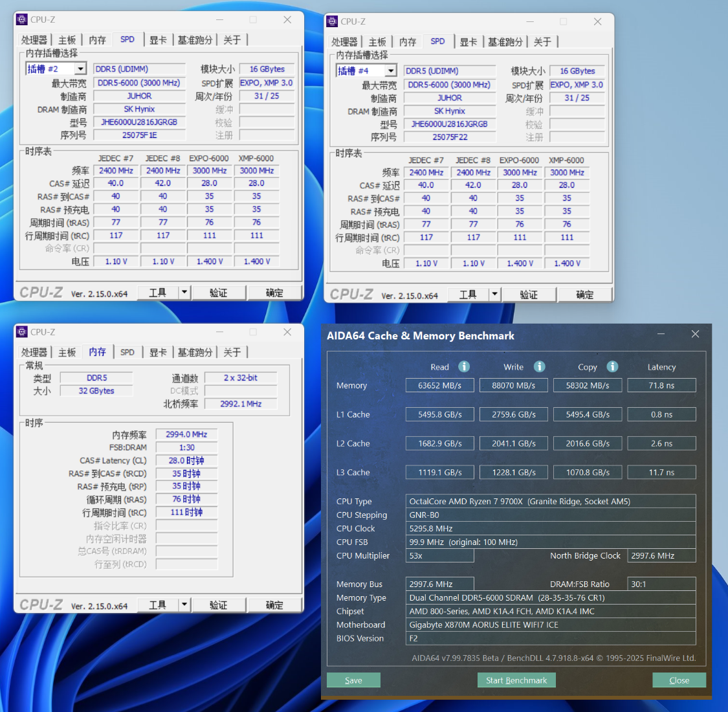The width and height of the screenshot is (728, 712).
Task: Switch to SPD tab in bottom CPU-Z window
Action: coord(127,352)
